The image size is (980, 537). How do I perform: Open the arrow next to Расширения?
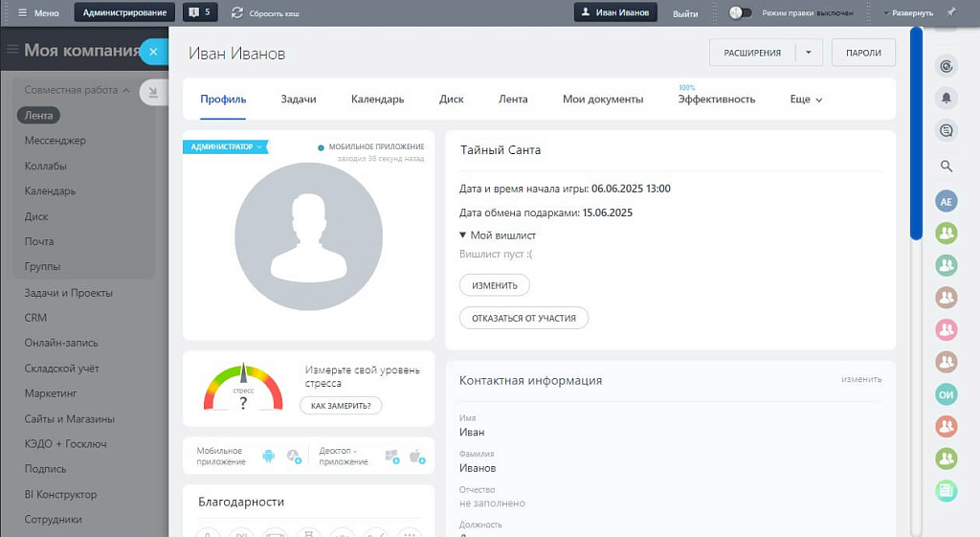pos(809,53)
